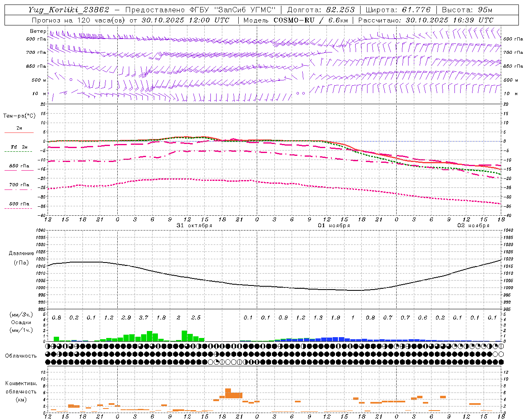Viewport: 525px width, 420px height.
Task: Click the station title Yug_Korliki_23862
Action: 68,10
